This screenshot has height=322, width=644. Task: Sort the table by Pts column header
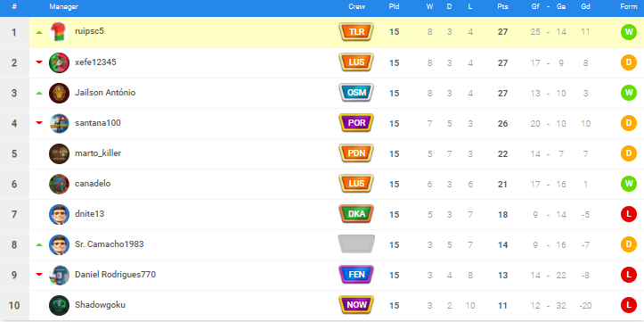(502, 6)
